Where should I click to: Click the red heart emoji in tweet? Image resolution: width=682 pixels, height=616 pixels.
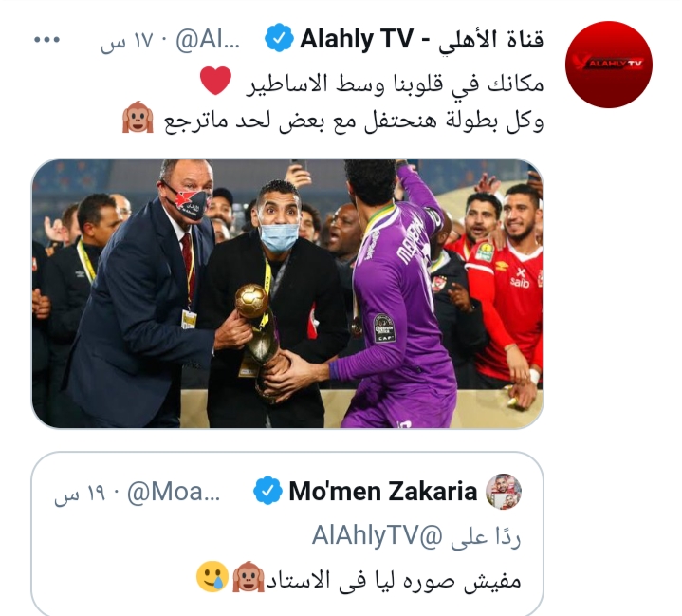pyautogui.click(x=215, y=81)
